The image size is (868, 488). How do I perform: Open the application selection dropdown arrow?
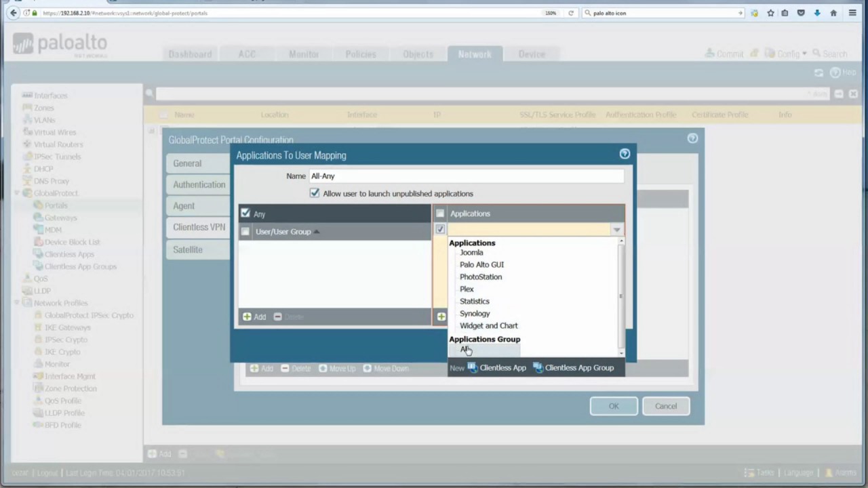click(x=616, y=230)
